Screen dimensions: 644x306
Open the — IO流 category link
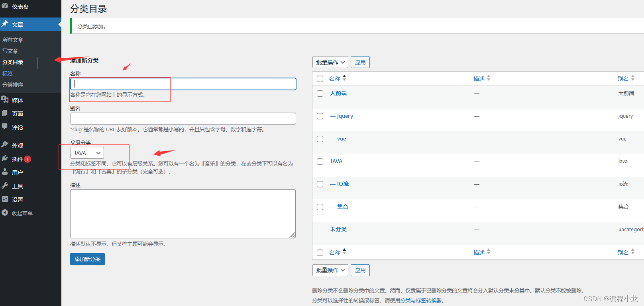point(340,184)
